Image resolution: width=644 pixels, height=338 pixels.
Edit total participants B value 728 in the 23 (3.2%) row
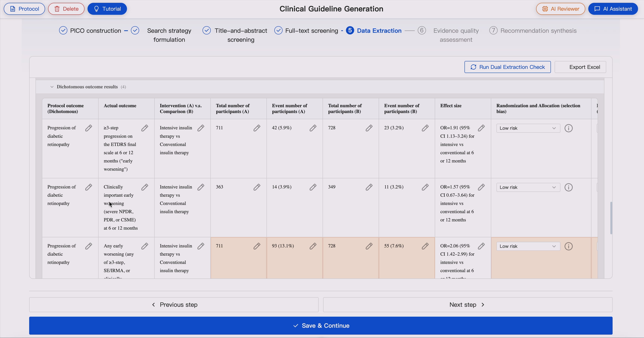(369, 128)
